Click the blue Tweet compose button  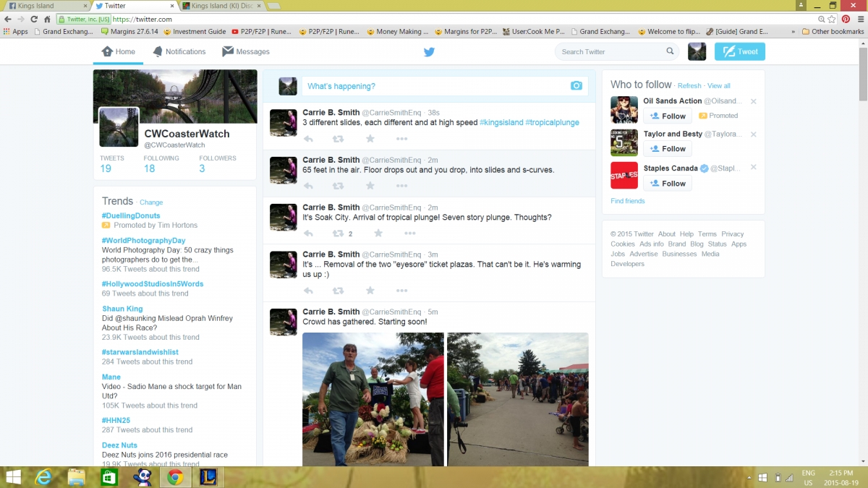pyautogui.click(x=739, y=51)
